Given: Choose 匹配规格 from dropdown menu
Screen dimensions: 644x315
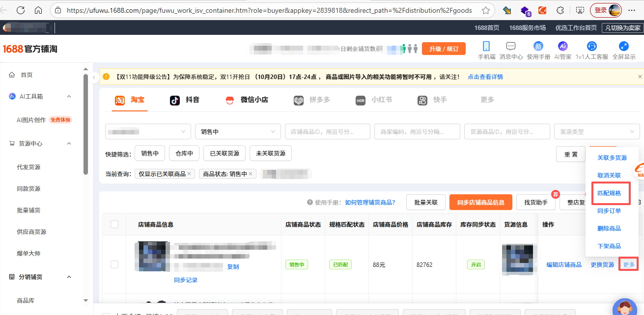Looking at the screenshot, I should point(609,193).
